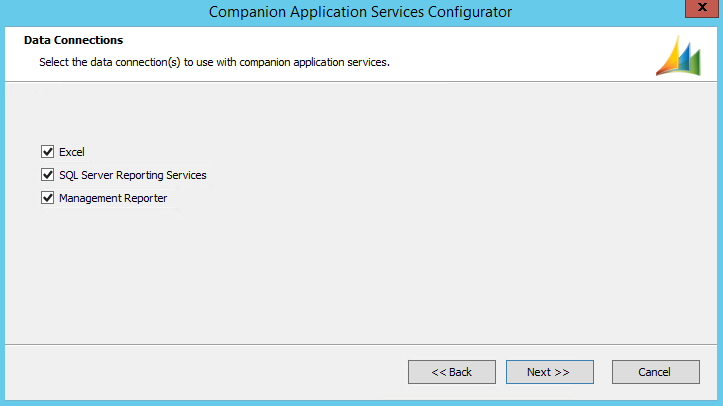Click the 'Excel' label text
Screen dimensions: 723x406
tap(72, 152)
